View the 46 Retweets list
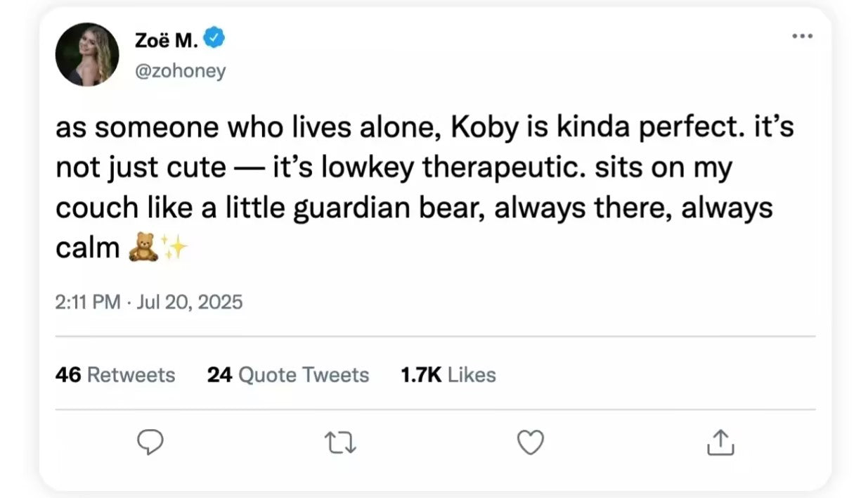 (115, 375)
